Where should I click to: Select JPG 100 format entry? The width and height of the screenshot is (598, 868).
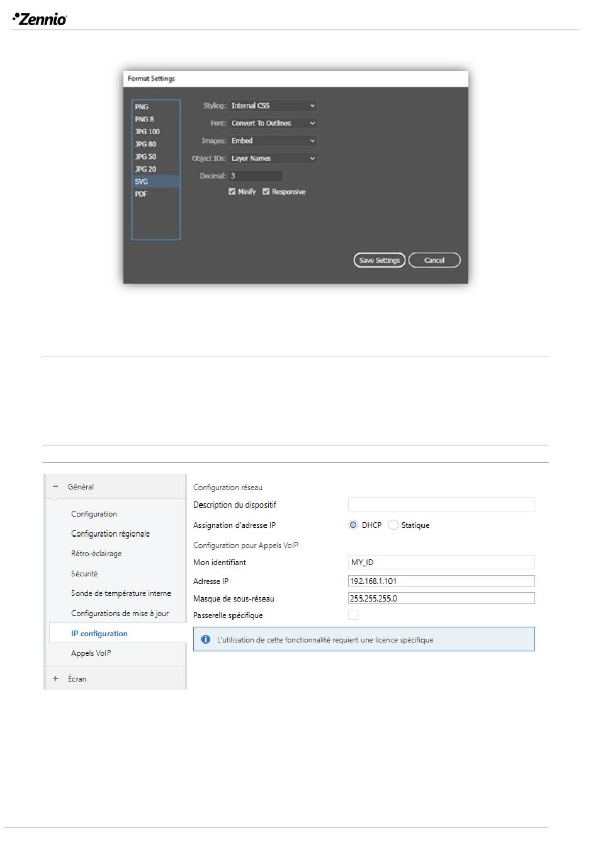click(x=155, y=132)
